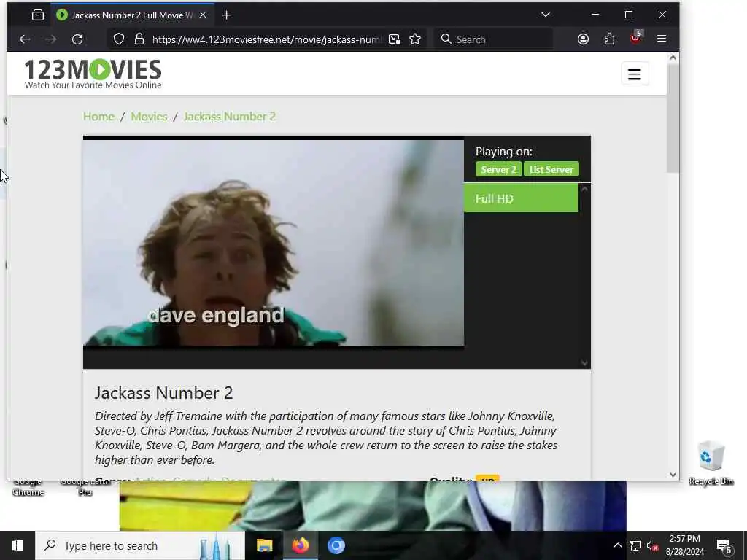Click Jackass Number 2 breadcrumb link

click(x=230, y=117)
